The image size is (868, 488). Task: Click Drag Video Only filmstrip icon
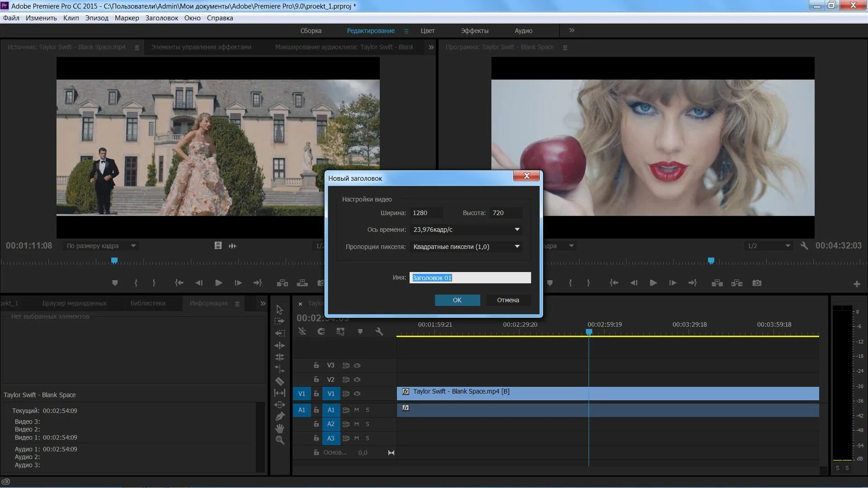point(218,246)
